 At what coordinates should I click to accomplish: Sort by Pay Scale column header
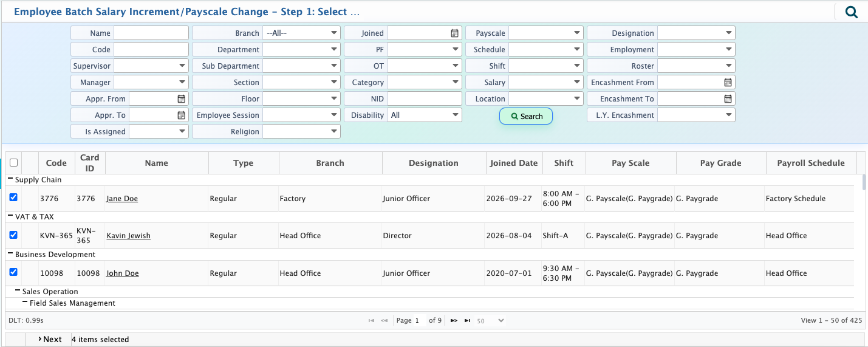pyautogui.click(x=630, y=163)
